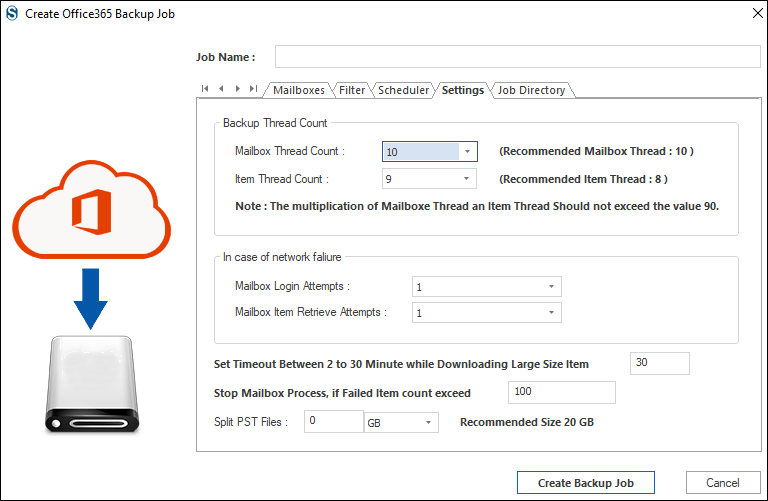The image size is (768, 501).
Task: Select the Settings tab
Action: [462, 90]
